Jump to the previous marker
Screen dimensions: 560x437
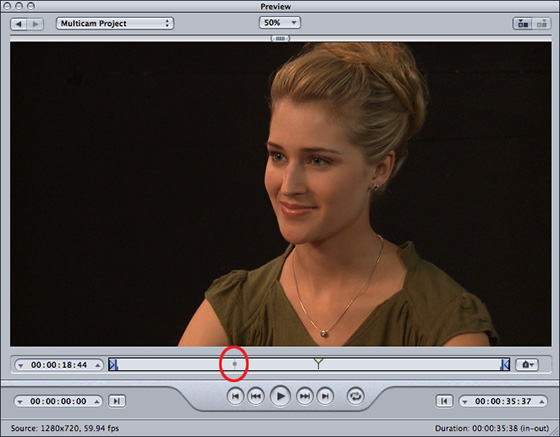(x=235, y=396)
